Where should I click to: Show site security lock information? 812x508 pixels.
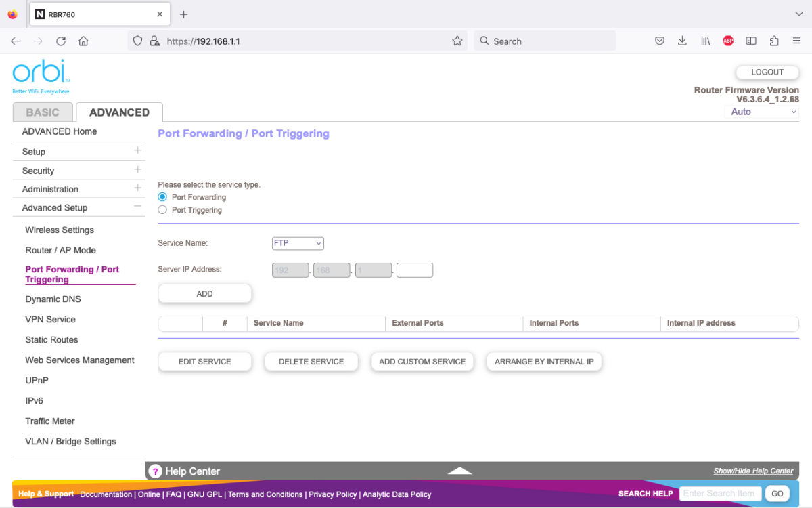coord(154,41)
